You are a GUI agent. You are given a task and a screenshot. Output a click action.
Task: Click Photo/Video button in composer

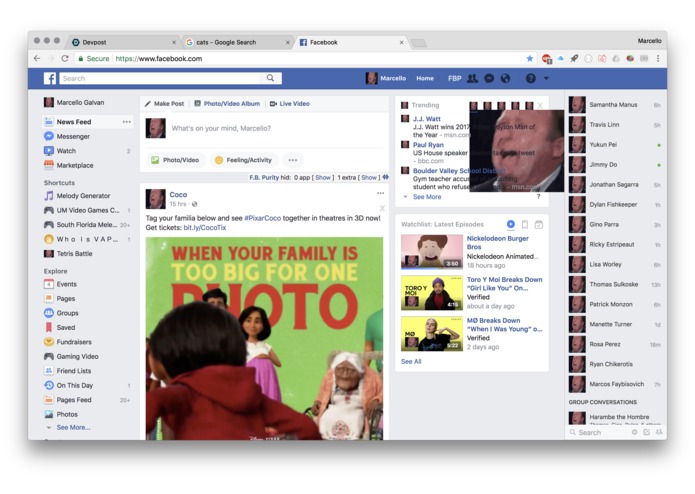coord(176,160)
